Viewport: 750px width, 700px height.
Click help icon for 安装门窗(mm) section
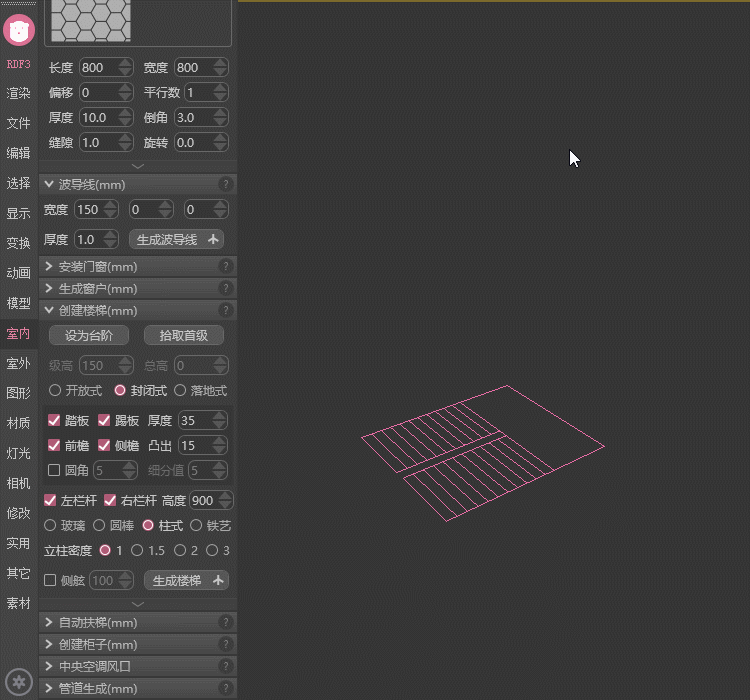click(226, 267)
